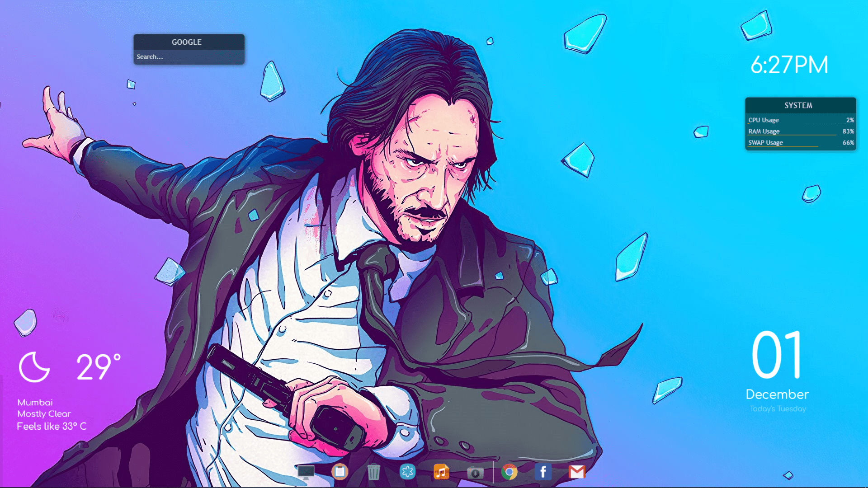Viewport: 868px width, 488px height.
Task: Open the Recycle Bin icon in the dock
Action: (373, 472)
